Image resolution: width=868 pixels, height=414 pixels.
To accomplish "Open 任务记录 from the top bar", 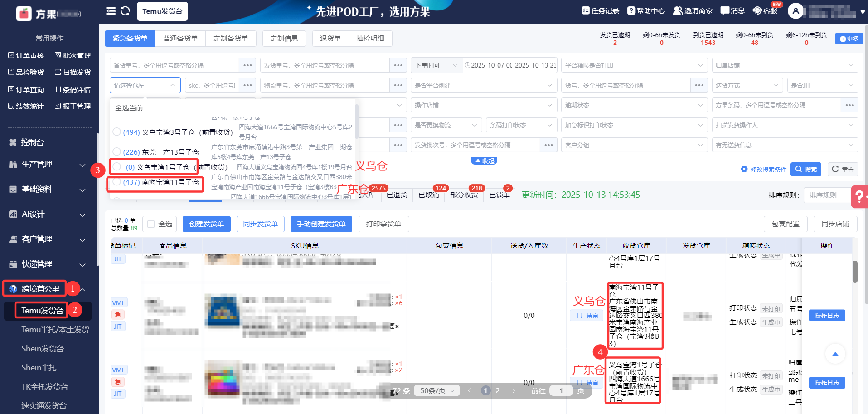I will pyautogui.click(x=600, y=10).
